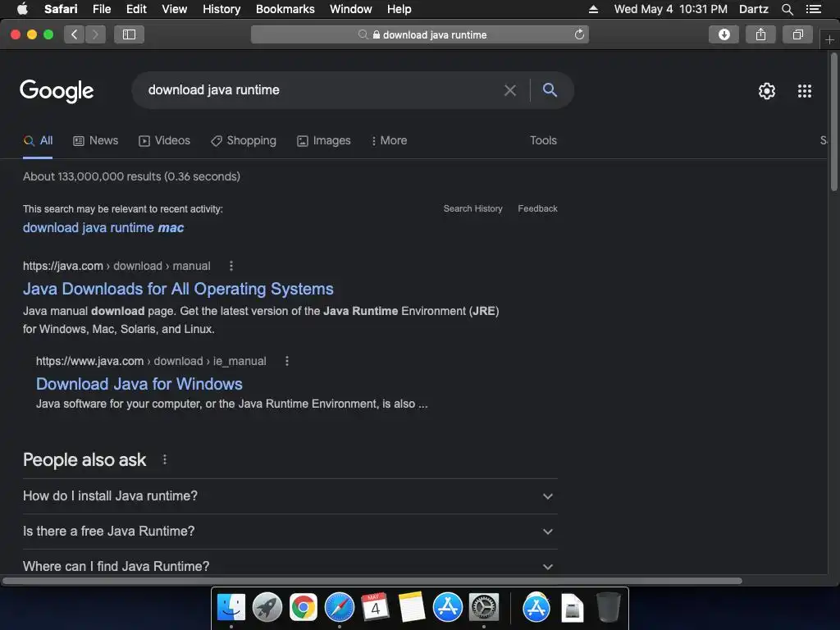This screenshot has height=630, width=840.
Task: Open Trash in the Dock
Action: 608,608
